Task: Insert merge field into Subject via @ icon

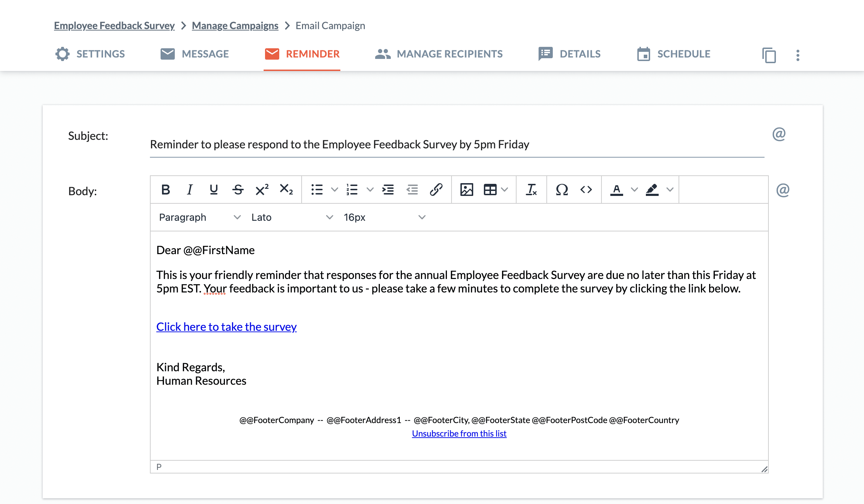Action: pos(779,134)
